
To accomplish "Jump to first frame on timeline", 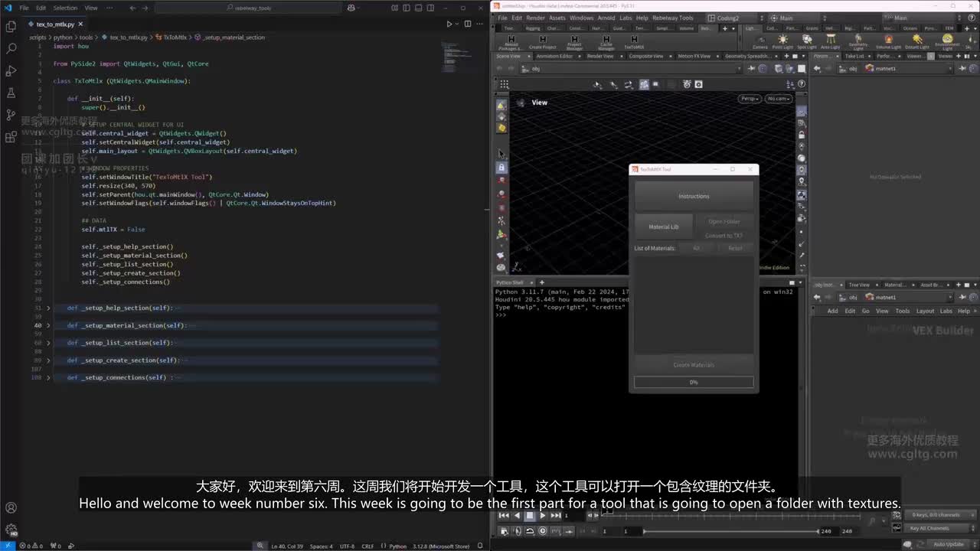I will point(504,516).
